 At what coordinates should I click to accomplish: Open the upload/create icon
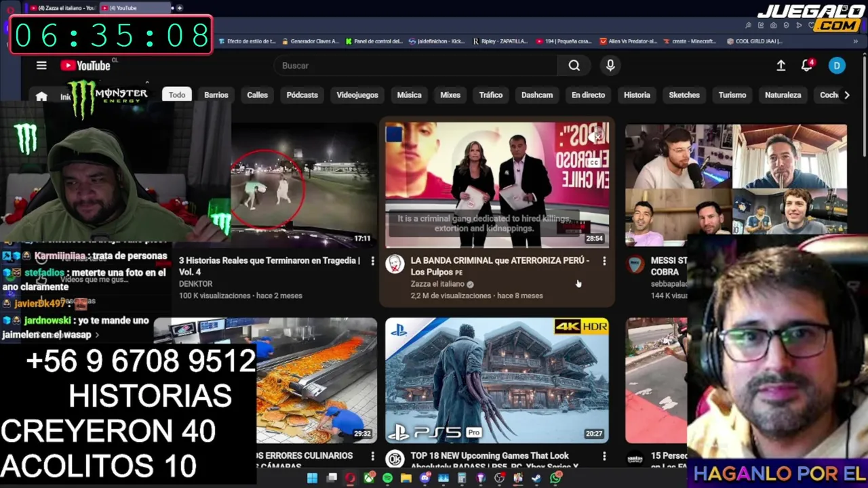coord(781,66)
